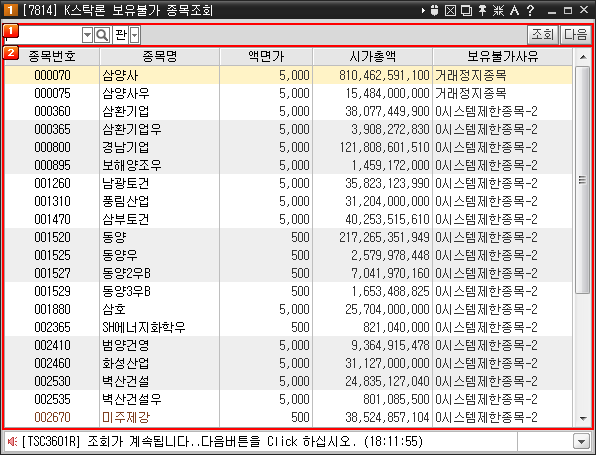Expand the status bar message dropdown
Image resolution: width=596 pixels, height=455 pixels.
pyautogui.click(x=581, y=442)
